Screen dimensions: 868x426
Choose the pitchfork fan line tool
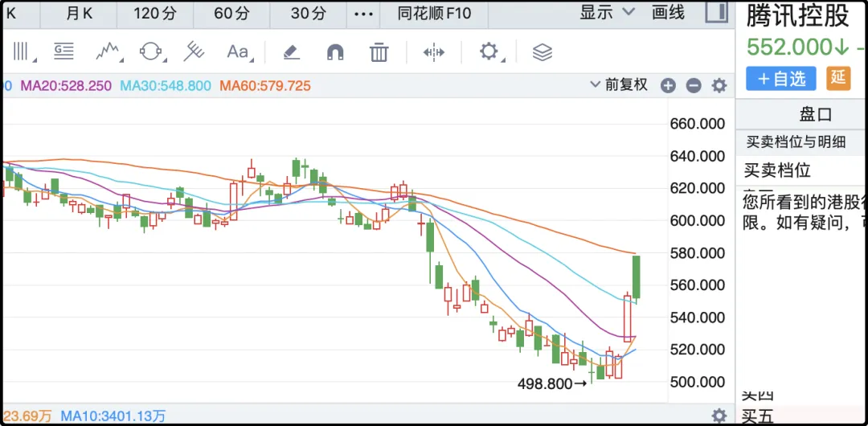pyautogui.click(x=193, y=52)
